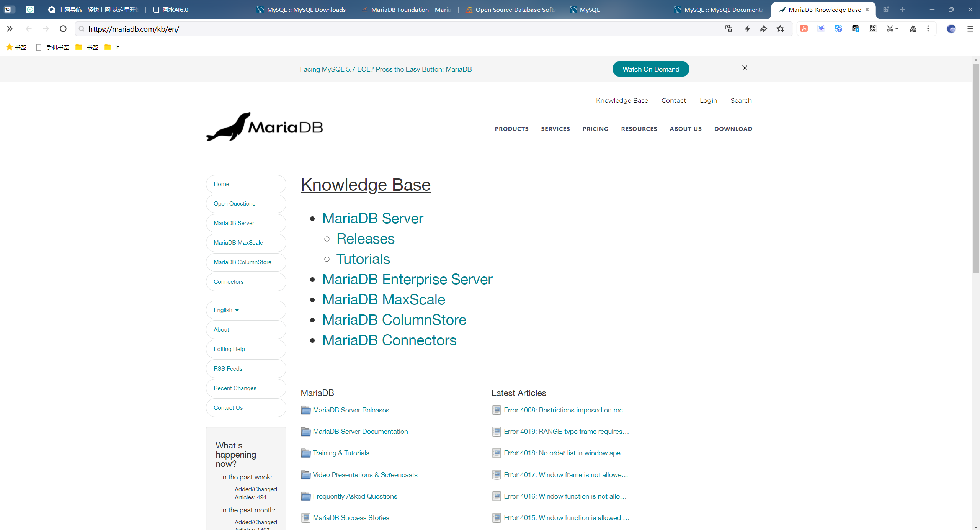This screenshot has width=980, height=530.
Task: Click the QR code extension icon
Action: tap(873, 29)
